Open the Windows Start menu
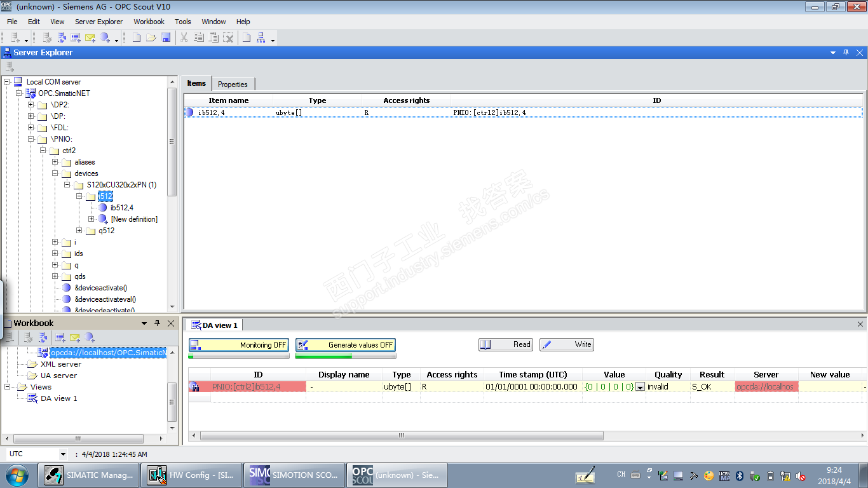 [17, 475]
